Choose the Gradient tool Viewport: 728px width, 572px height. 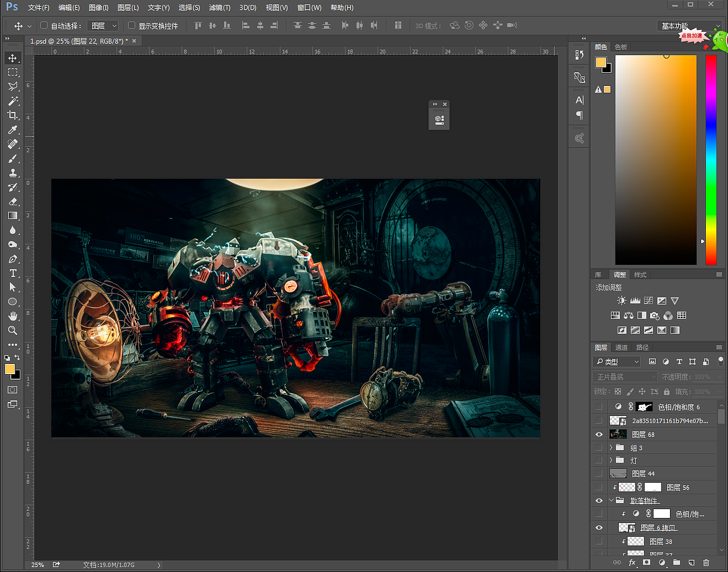click(x=13, y=216)
